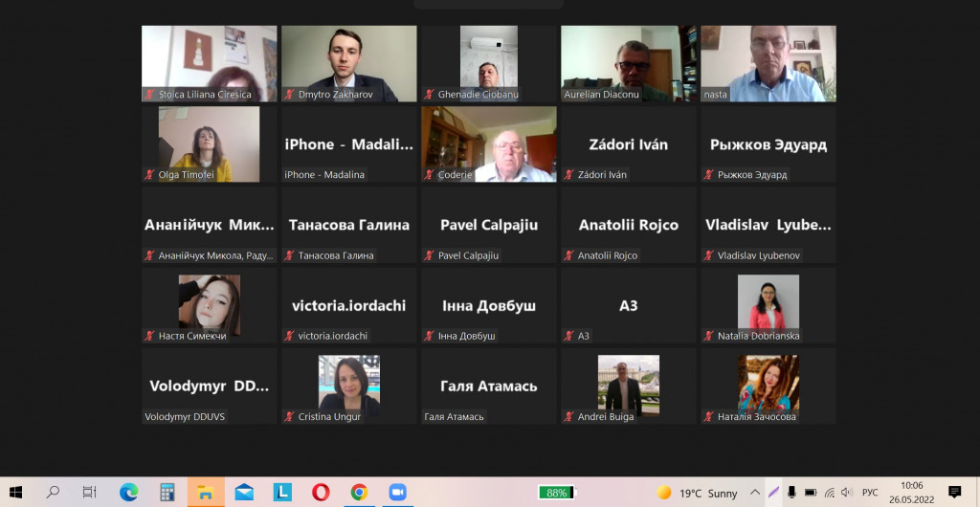Viewport: 980px width, 507px height.
Task: Select Dmytro Zakharov's video tile
Action: click(x=348, y=64)
